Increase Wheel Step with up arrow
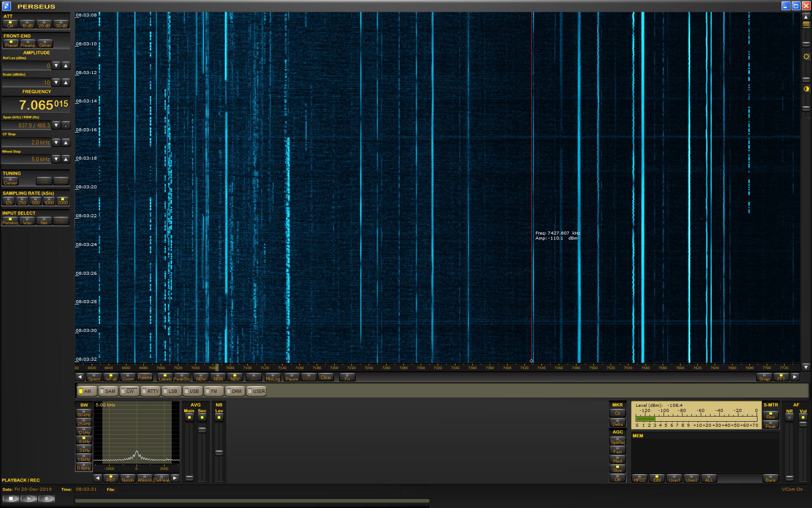 (x=66, y=159)
